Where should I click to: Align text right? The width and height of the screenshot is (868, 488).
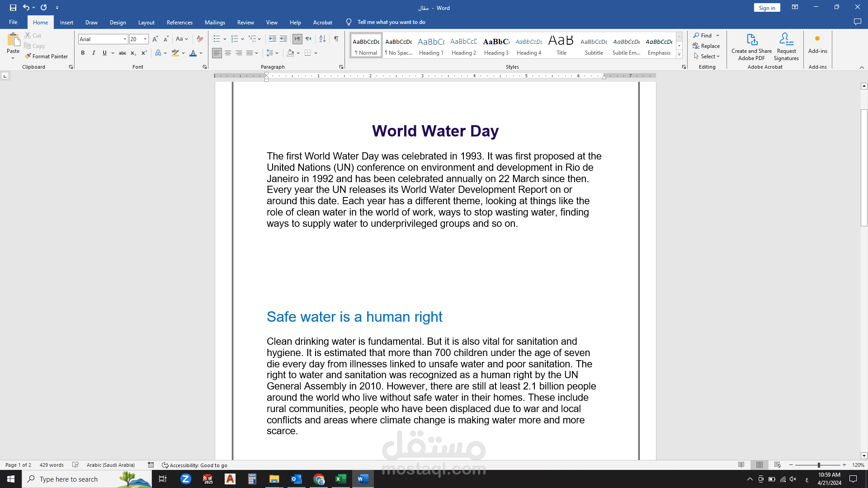tap(239, 53)
